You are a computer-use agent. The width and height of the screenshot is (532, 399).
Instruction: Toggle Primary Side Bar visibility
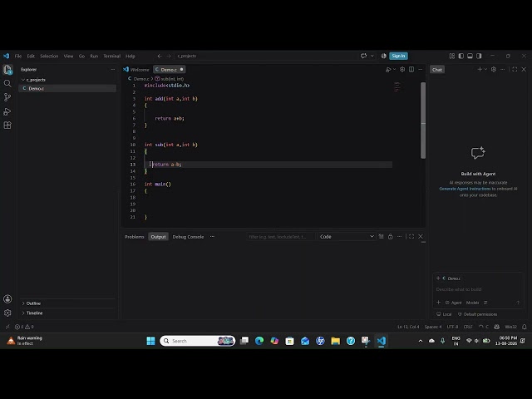pos(461,56)
